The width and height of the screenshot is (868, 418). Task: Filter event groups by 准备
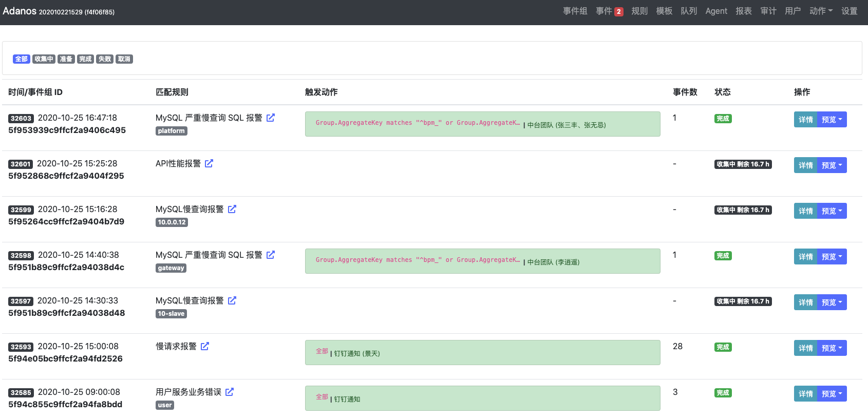coord(66,59)
